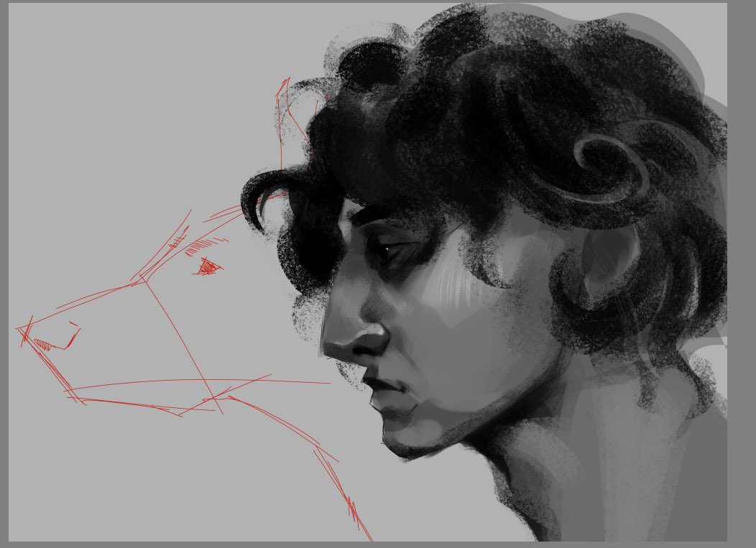Screen dimensions: 756x548
Task: Click the portrait painting canvas
Action: pyautogui.click(x=368, y=271)
